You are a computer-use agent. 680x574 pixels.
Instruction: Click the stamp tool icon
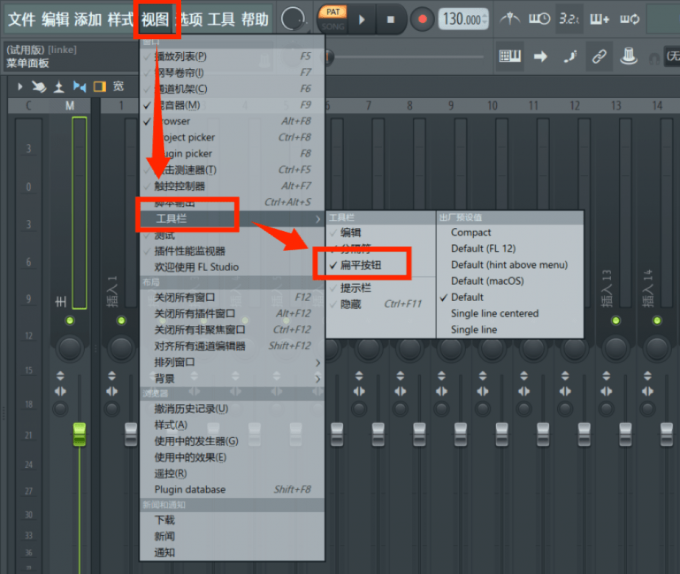[x=629, y=56]
